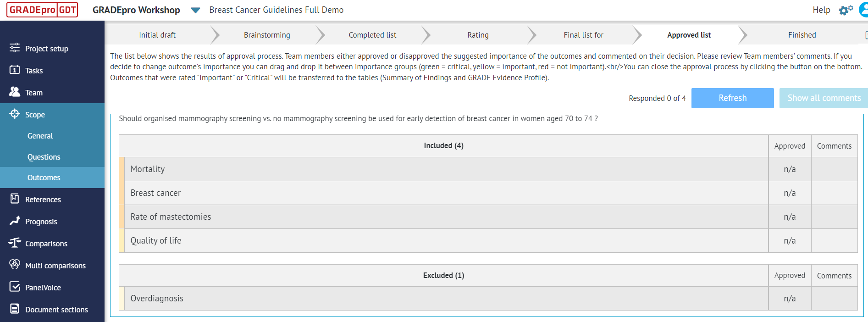This screenshot has height=322, width=868.
Task: Open the settings gear
Action: coord(845,10)
